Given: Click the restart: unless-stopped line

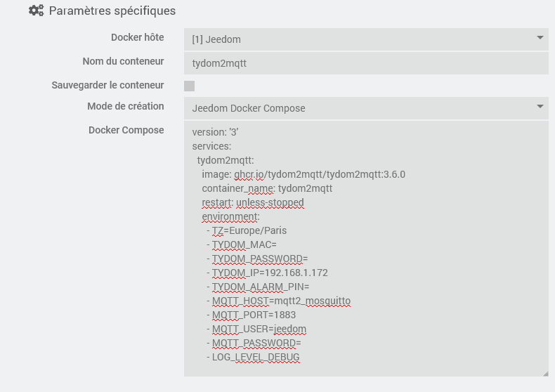Looking at the screenshot, I should tap(253, 202).
